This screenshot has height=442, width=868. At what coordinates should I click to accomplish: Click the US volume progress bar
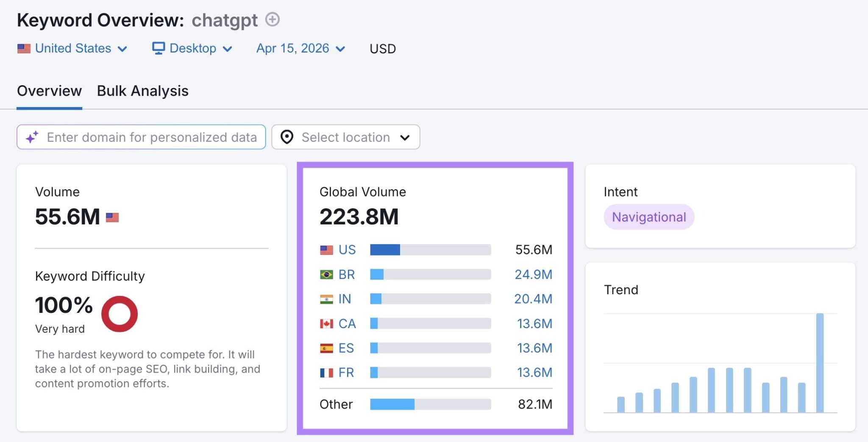click(x=430, y=250)
